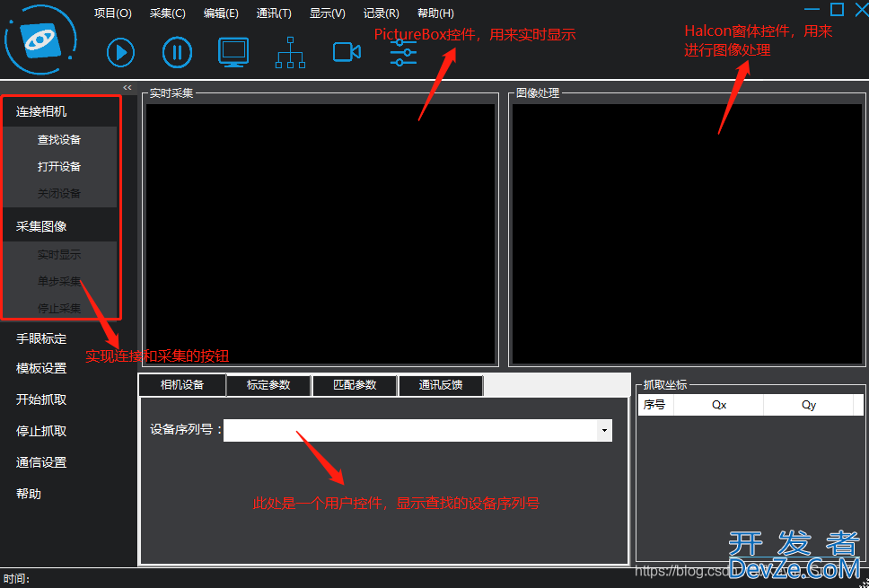Open the 项目(O) menu
869x588 pixels.
(x=112, y=13)
